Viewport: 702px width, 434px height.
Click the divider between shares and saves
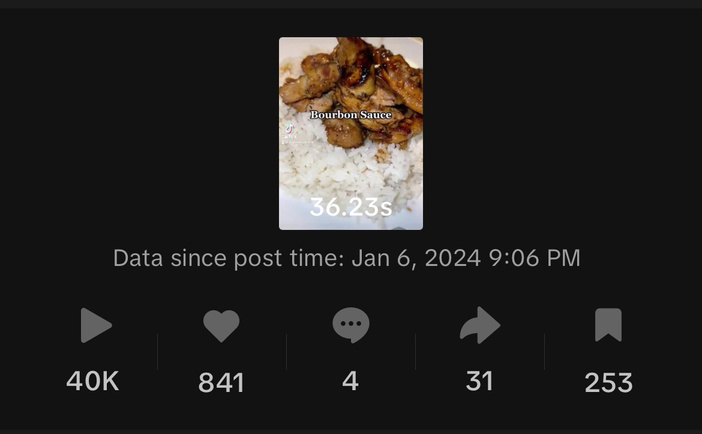click(544, 352)
